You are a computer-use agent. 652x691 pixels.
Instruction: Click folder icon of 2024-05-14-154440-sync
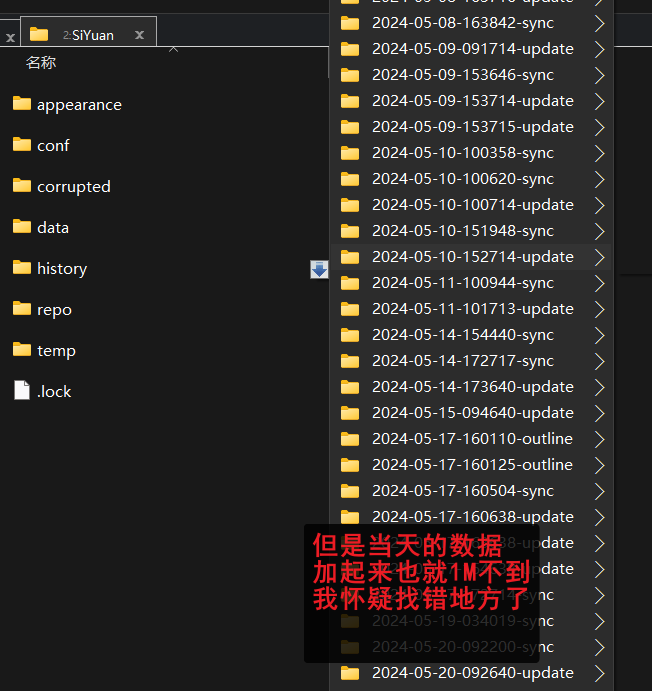click(350, 335)
